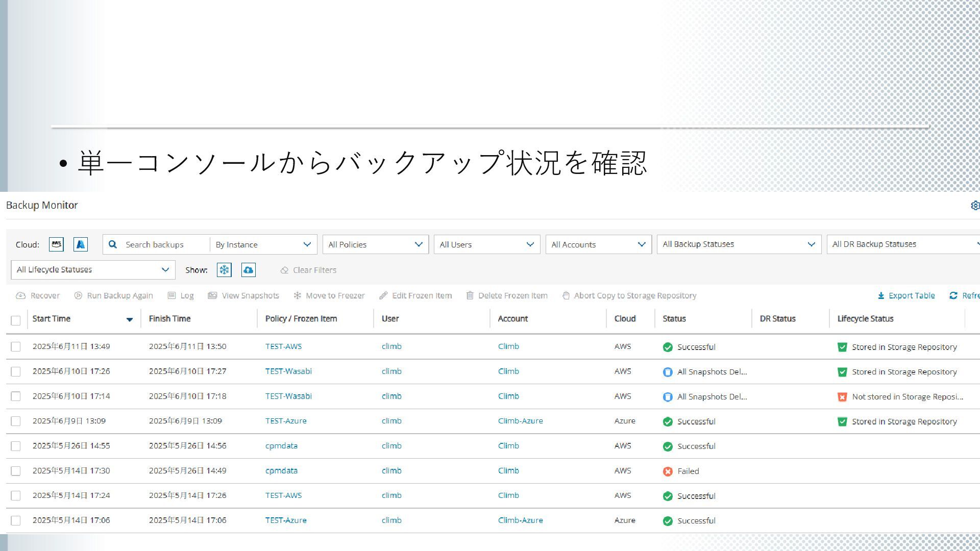Viewport: 980px width, 551px height.
Task: Open cpmdata policy on 5月26日 14:55 row
Action: (281, 446)
